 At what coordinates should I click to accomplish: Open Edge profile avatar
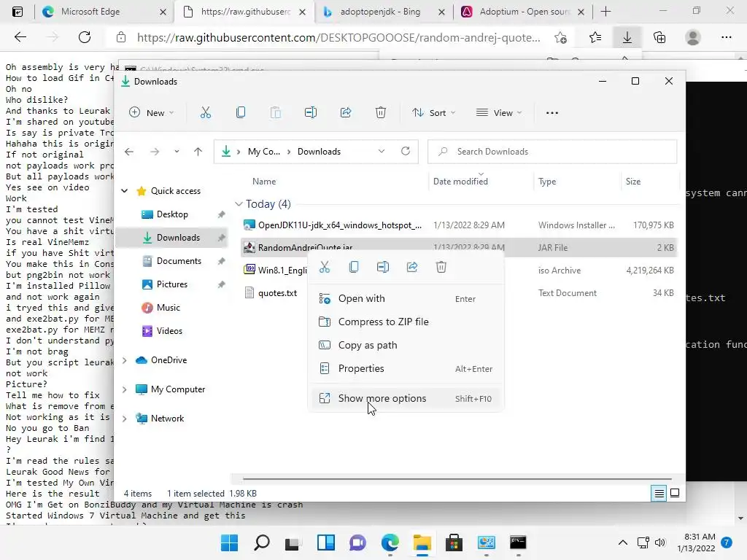[x=693, y=37]
